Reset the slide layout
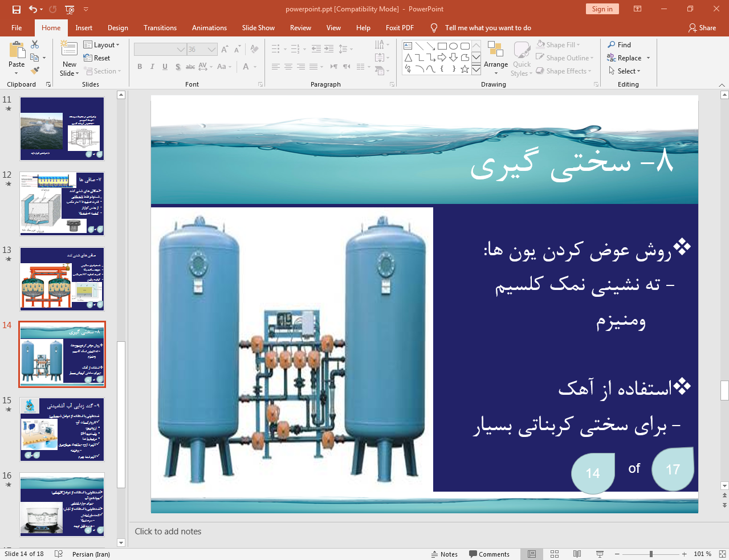Image resolution: width=729 pixels, height=560 pixels. click(97, 58)
